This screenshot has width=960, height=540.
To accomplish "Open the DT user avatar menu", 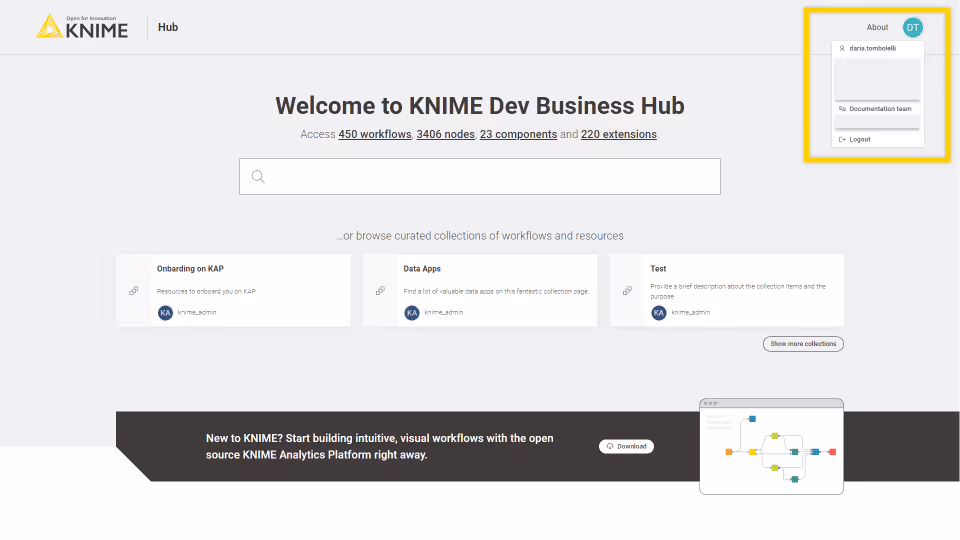I will tap(912, 27).
